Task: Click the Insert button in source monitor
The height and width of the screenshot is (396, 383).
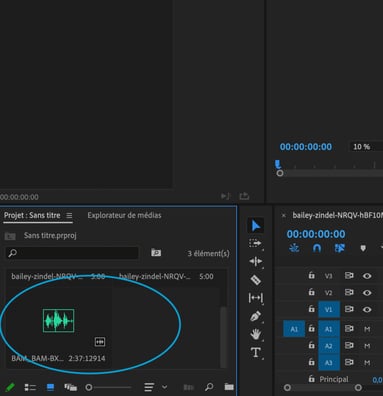Action: point(225,196)
